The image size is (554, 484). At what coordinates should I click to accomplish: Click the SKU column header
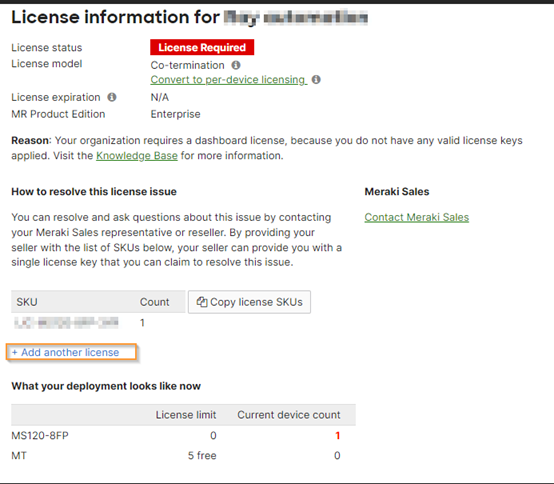tap(27, 302)
